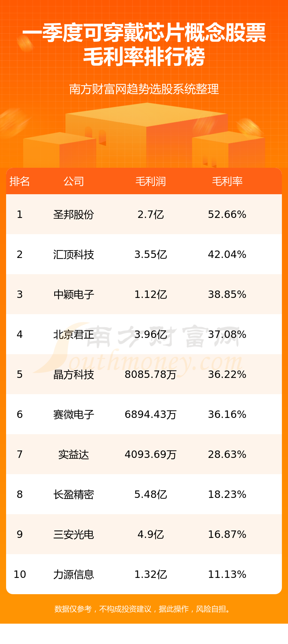Click the 毛利率排行榜 main title
Viewport: 288px width, 644px height.
click(x=144, y=57)
